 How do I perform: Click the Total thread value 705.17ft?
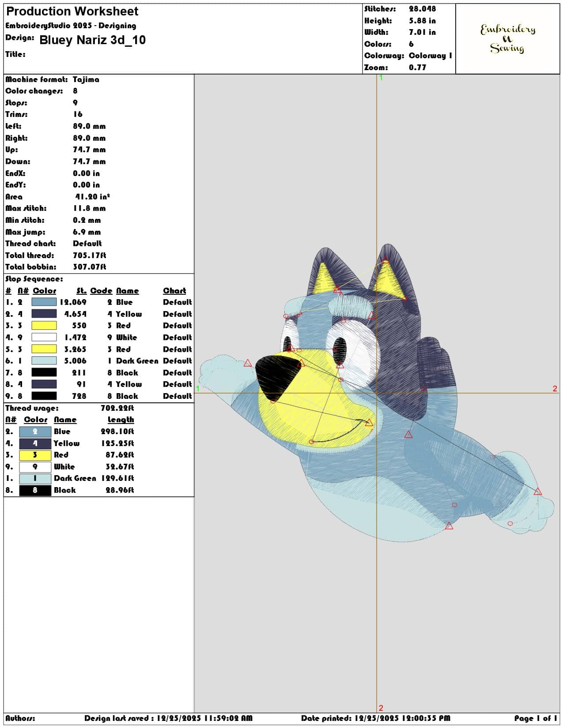tap(90, 255)
